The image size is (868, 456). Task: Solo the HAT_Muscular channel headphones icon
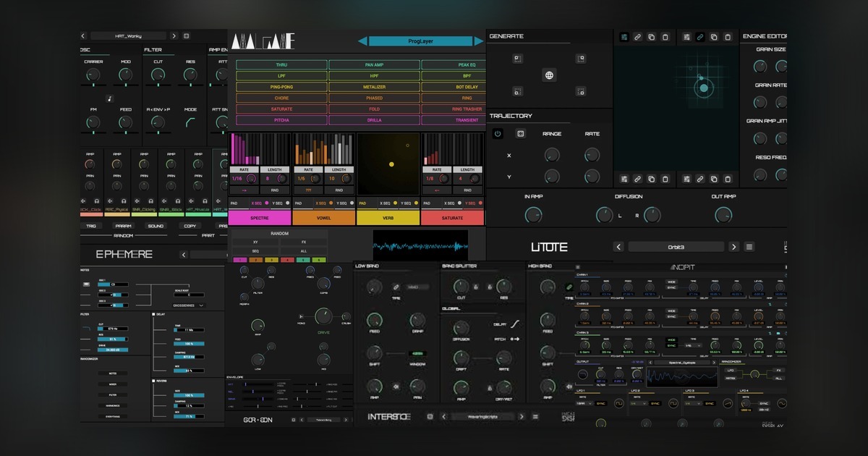point(206,200)
